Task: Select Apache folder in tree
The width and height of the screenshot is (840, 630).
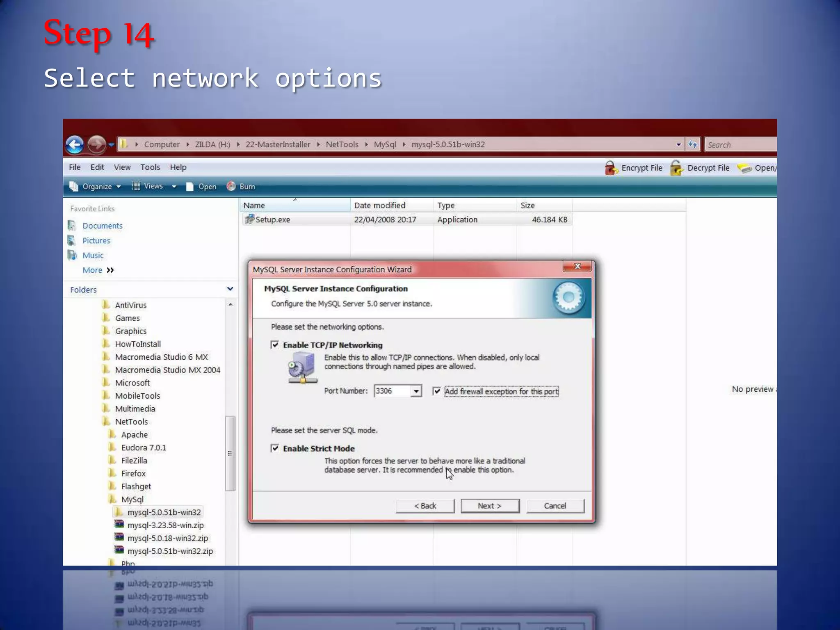Action: point(134,435)
